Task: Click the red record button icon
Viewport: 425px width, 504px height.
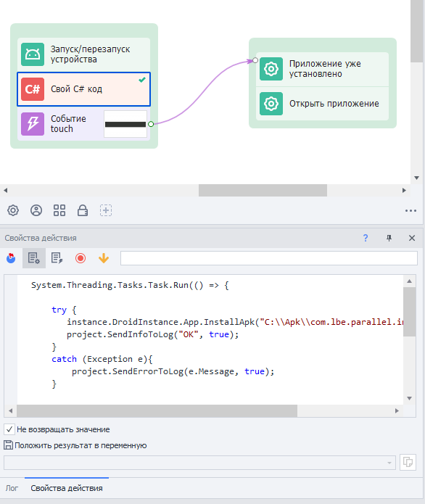Action: click(x=81, y=258)
